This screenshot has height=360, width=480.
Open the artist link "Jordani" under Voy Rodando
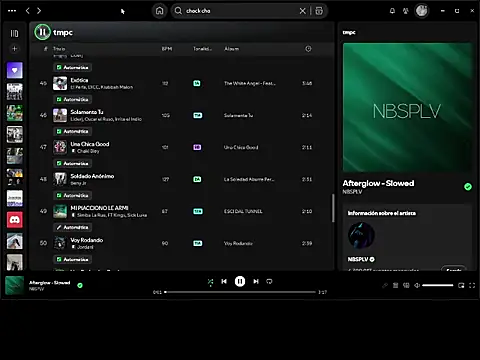tap(85, 247)
